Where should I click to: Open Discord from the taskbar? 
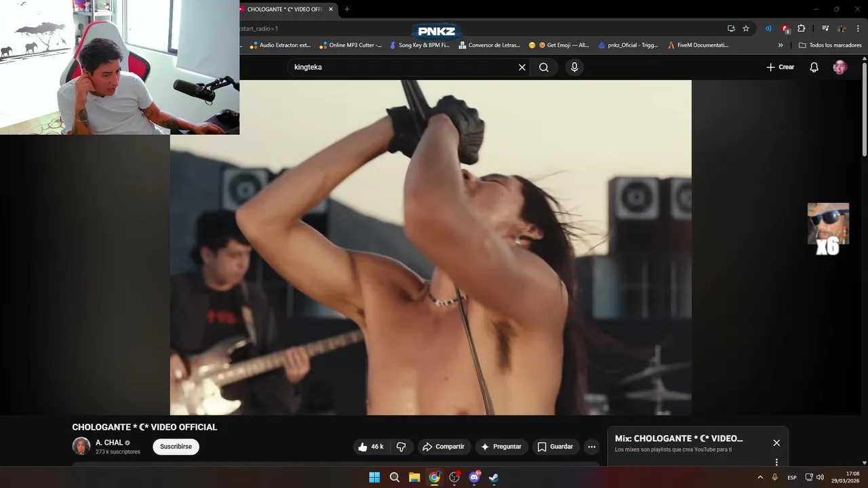(x=474, y=477)
